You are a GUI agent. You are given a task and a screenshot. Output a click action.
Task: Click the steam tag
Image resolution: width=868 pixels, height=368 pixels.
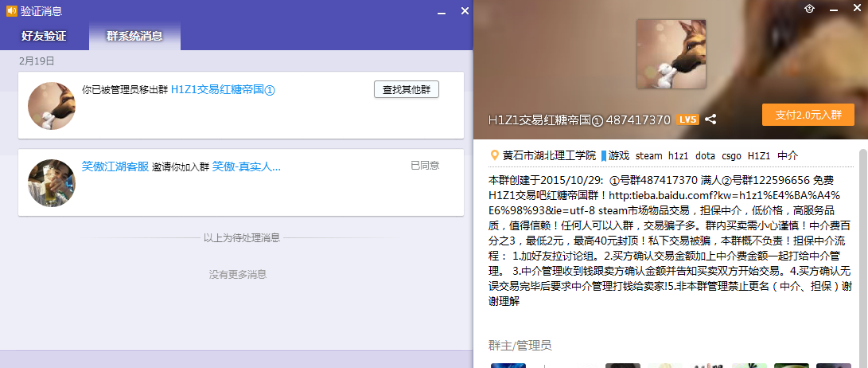coord(648,156)
